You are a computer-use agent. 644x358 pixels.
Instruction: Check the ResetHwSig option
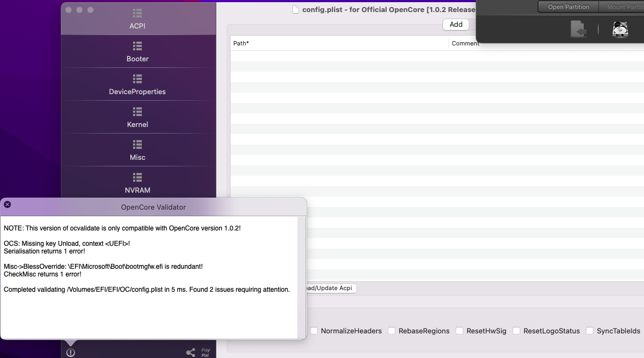pos(460,331)
